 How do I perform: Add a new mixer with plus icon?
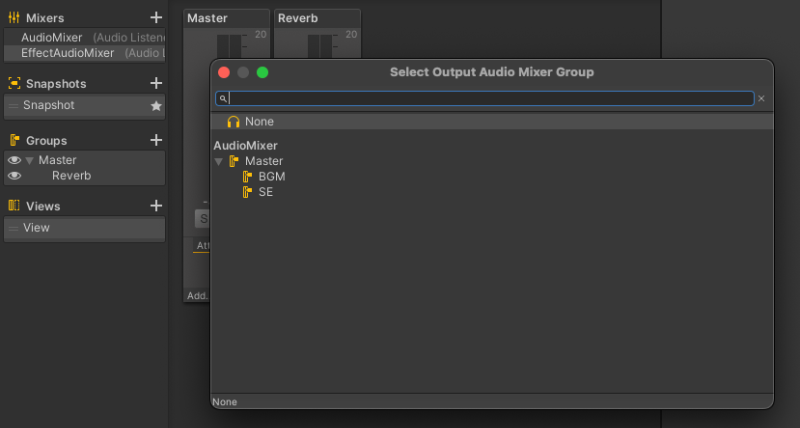(x=155, y=17)
